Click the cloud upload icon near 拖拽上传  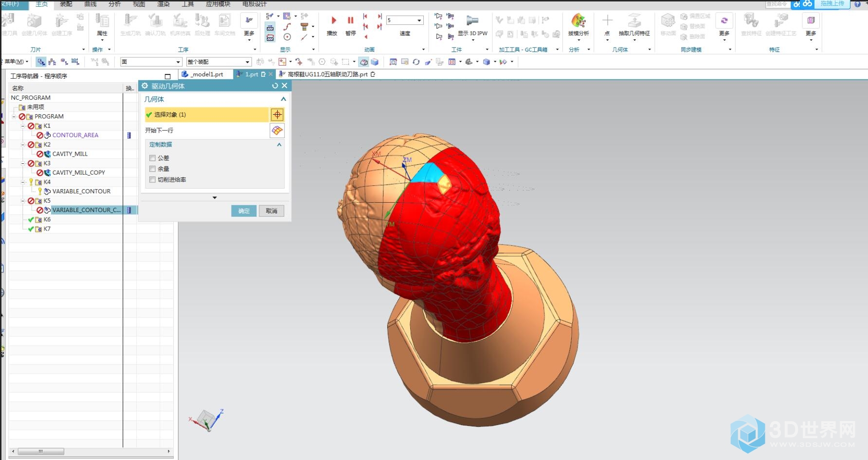(x=807, y=4)
